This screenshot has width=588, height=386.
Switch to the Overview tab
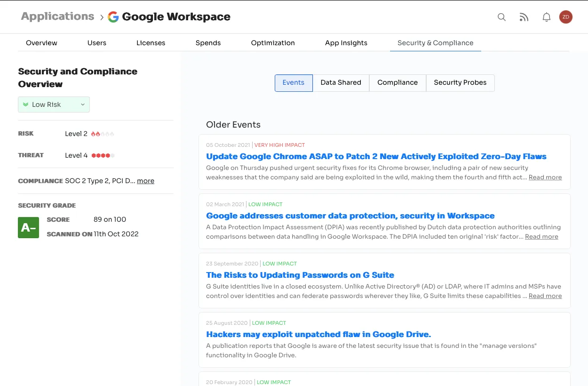point(41,43)
